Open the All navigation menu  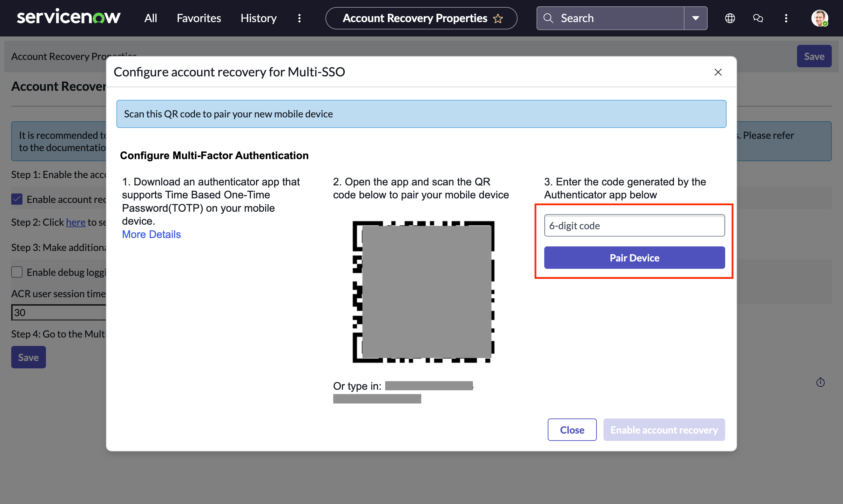pos(150,18)
